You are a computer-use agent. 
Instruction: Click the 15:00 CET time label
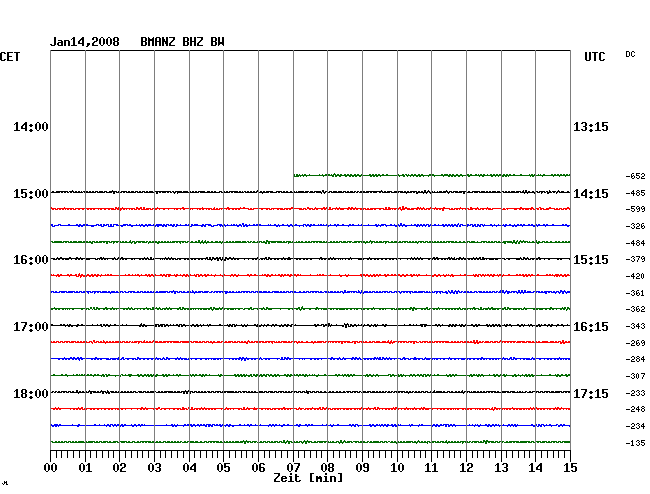pyautogui.click(x=31, y=194)
